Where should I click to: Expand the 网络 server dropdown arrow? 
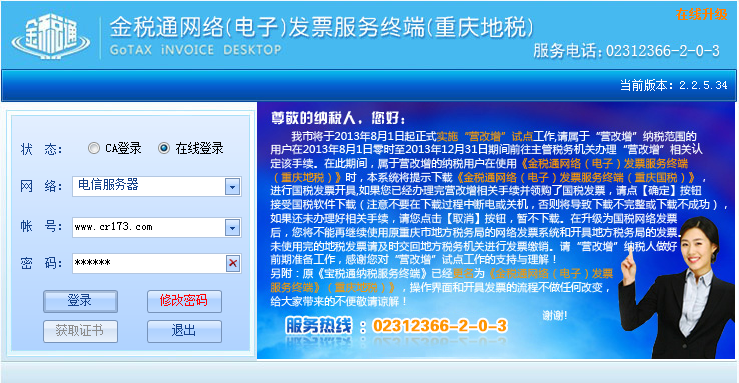[232, 187]
